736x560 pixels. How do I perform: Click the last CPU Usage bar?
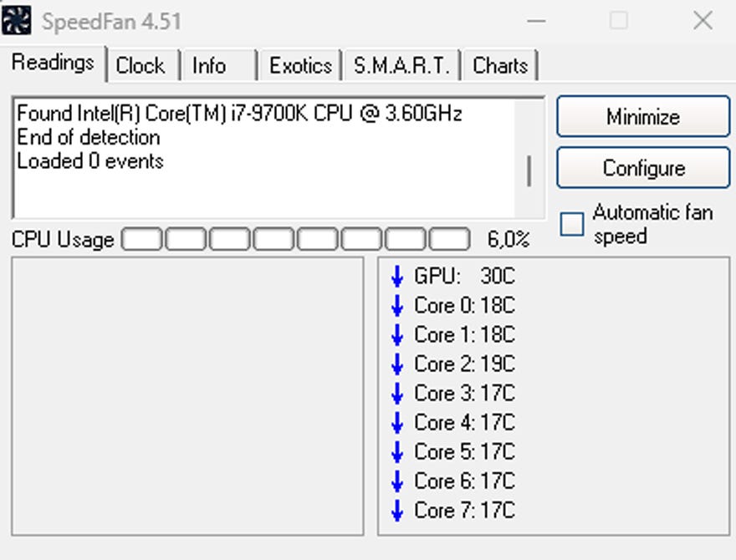450,239
